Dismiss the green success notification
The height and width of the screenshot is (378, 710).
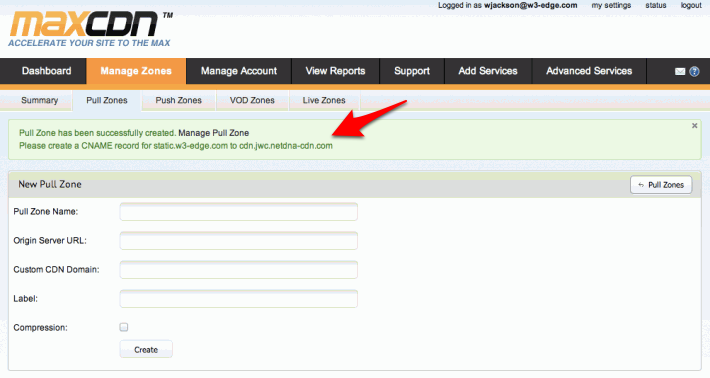(694, 126)
